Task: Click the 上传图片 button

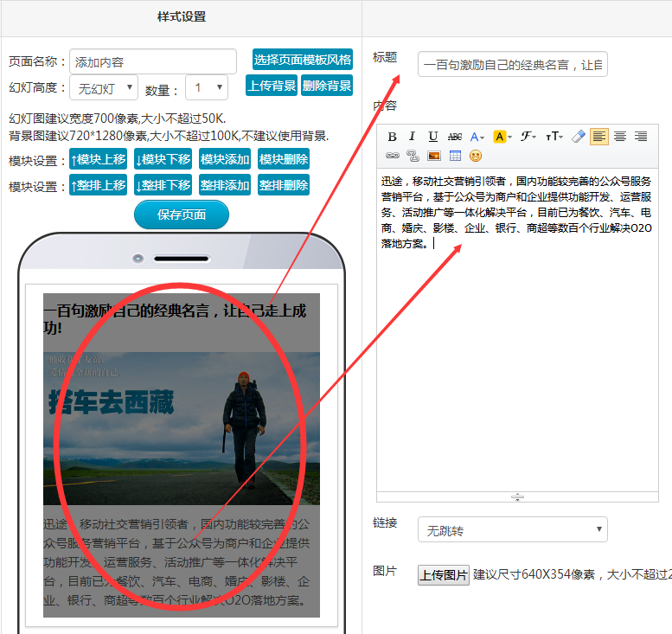Action: 444,575
